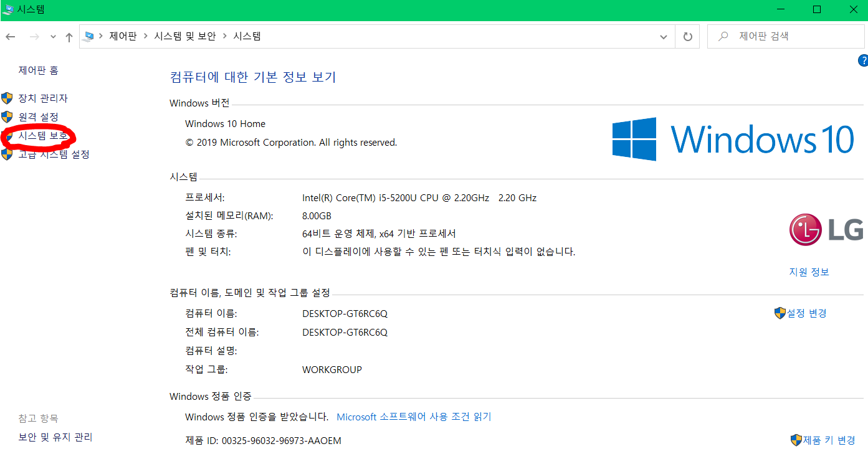Refresh the control panel page
The height and width of the screenshot is (454, 868).
pos(687,37)
